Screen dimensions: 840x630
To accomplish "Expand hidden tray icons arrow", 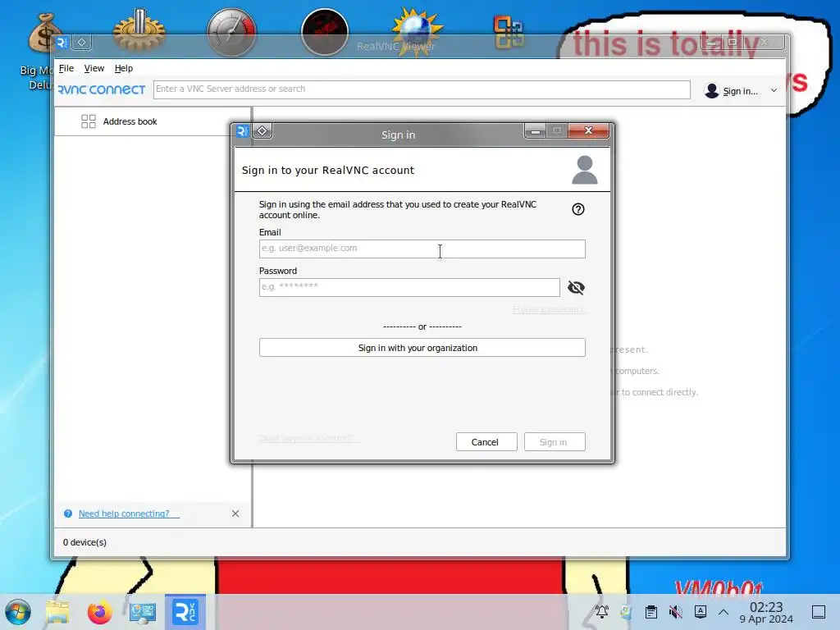I will [x=724, y=612].
